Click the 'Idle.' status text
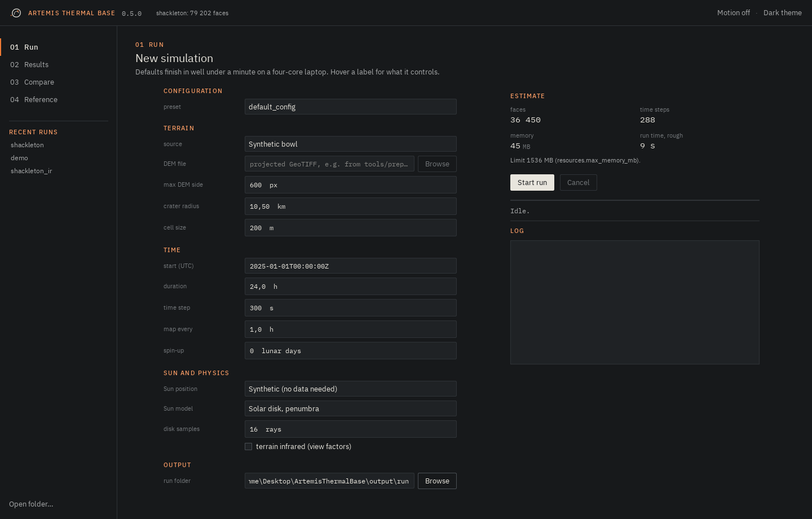Image resolution: width=812 pixels, height=519 pixels. [520, 211]
